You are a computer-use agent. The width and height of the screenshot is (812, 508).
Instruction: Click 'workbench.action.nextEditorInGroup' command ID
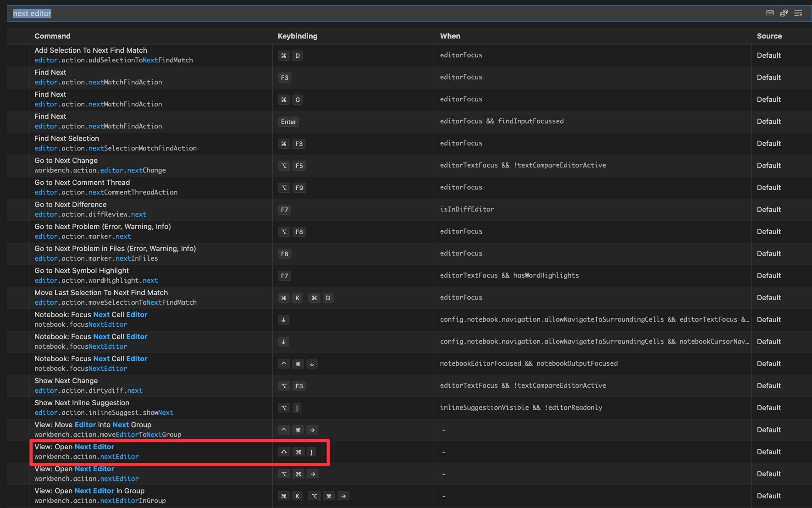coord(100,501)
